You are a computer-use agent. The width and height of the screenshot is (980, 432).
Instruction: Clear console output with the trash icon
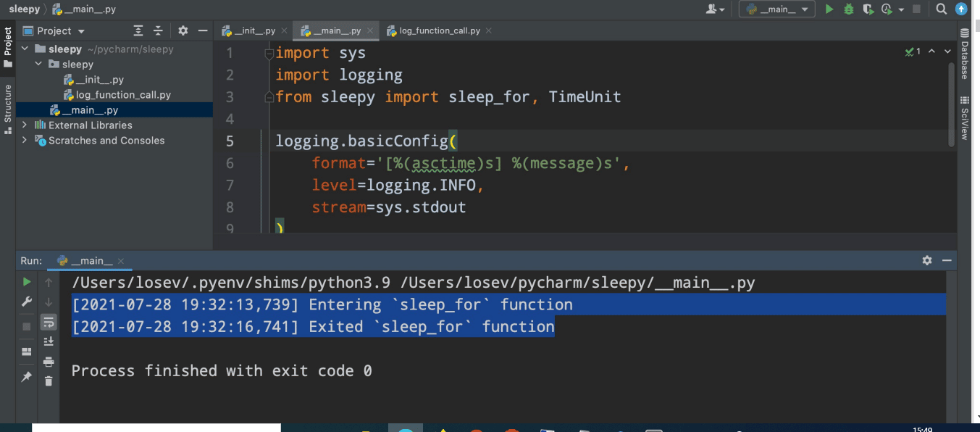coord(49,381)
